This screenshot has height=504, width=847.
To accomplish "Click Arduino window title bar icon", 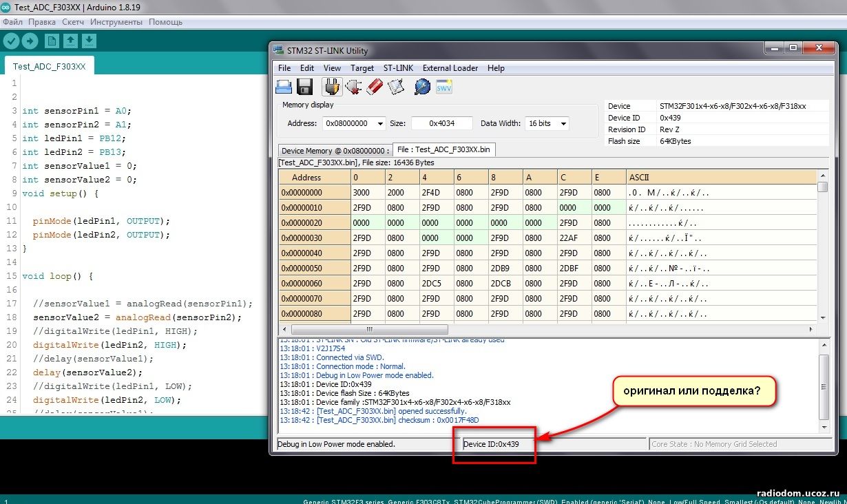I will tap(7, 8).
